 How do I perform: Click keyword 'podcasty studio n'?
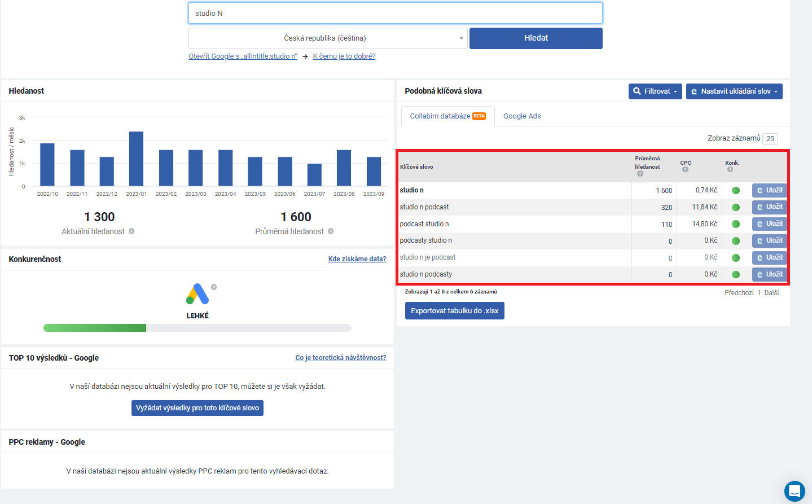coord(425,240)
